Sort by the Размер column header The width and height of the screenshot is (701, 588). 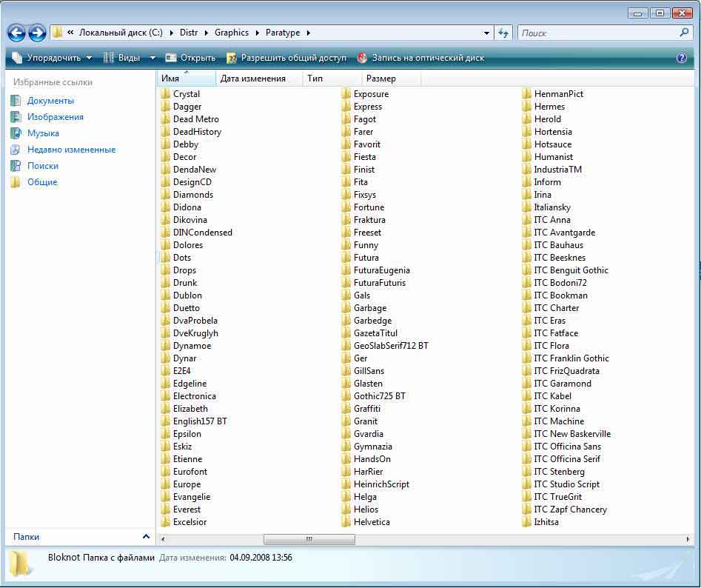(391, 78)
